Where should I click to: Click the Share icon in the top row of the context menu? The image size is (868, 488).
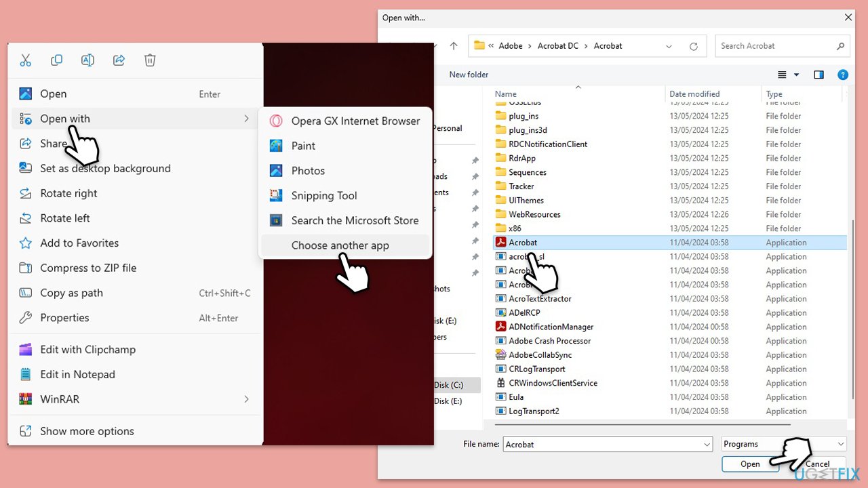point(119,60)
